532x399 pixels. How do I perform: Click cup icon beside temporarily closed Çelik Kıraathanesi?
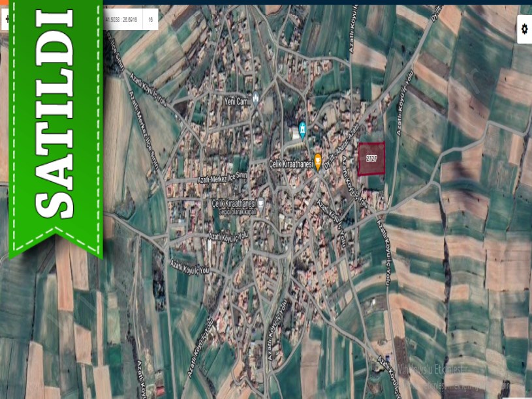[x=260, y=203]
